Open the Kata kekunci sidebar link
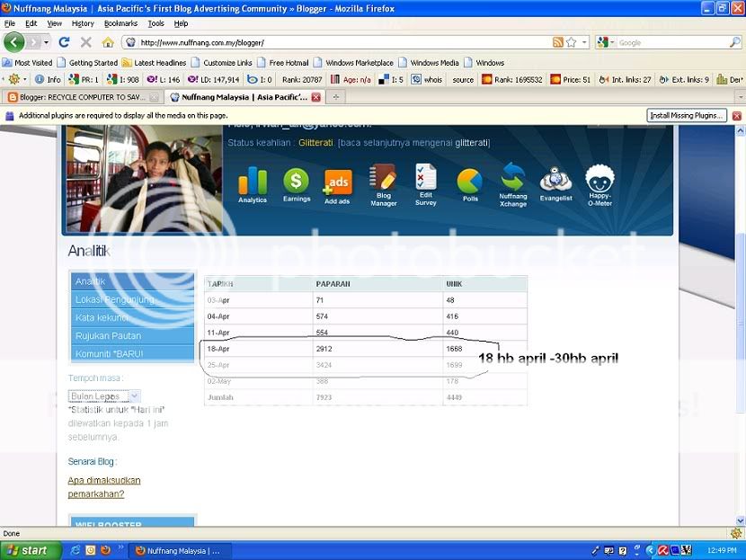The height and width of the screenshot is (560, 746). pyautogui.click(x=133, y=317)
